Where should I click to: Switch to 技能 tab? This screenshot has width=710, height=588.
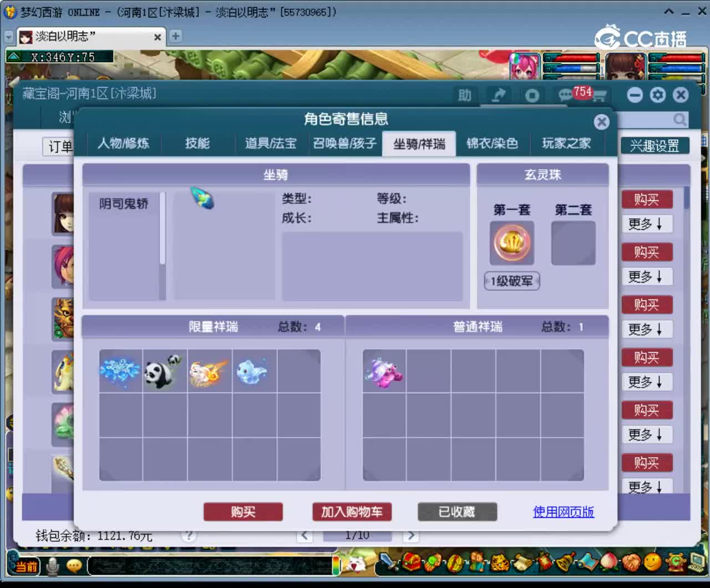[197, 144]
